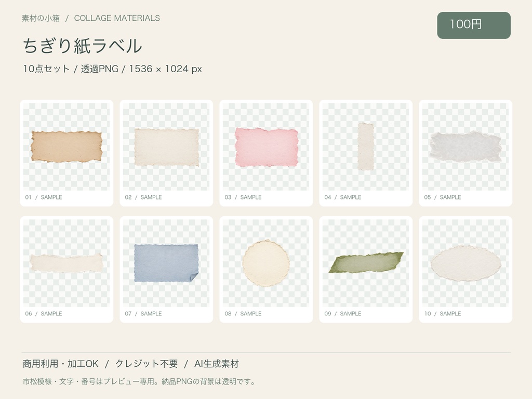The height and width of the screenshot is (399, 532).
Task: Select the pink torn paper label thumbnail 03
Action: pyautogui.click(x=266, y=147)
